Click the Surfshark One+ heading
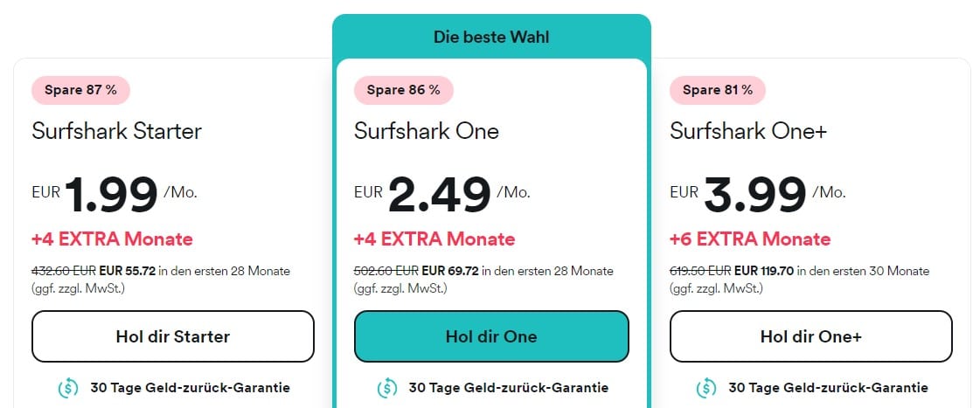Viewport: 980px width, 408px height. (x=748, y=131)
